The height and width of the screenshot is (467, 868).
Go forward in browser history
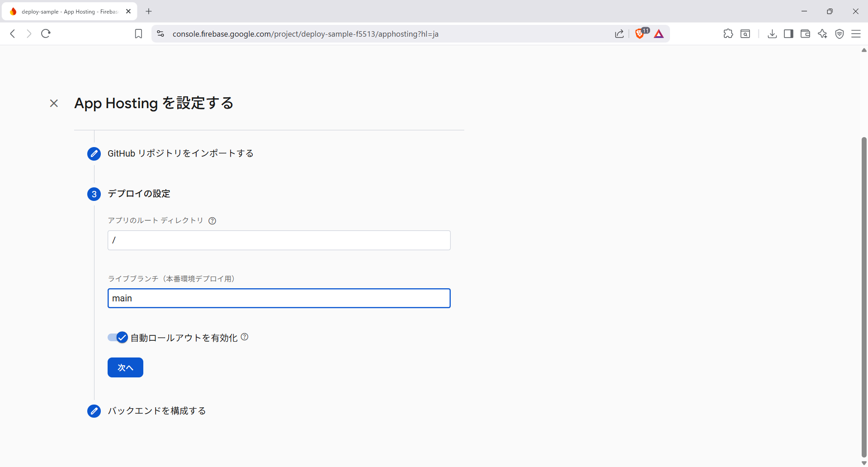pyautogui.click(x=29, y=33)
